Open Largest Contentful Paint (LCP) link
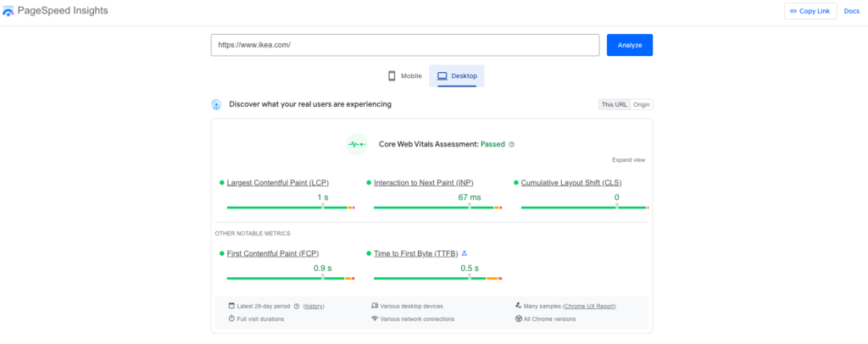The image size is (868, 344). (278, 183)
